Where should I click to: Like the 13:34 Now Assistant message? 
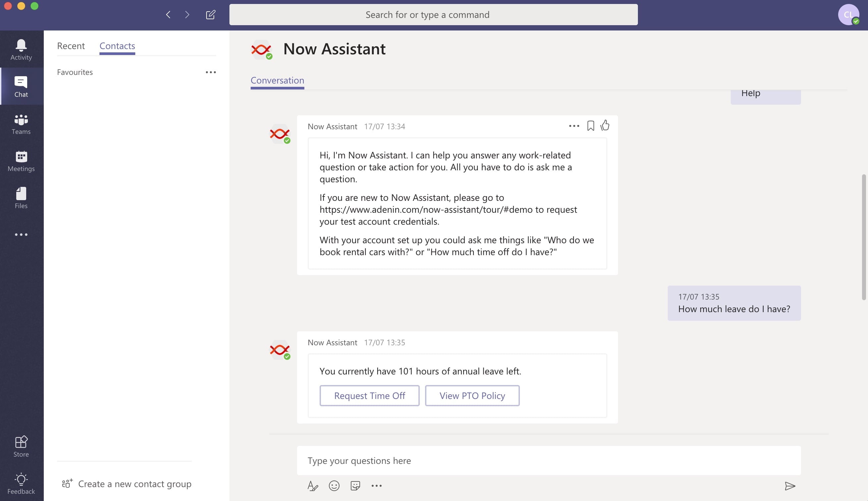point(605,125)
